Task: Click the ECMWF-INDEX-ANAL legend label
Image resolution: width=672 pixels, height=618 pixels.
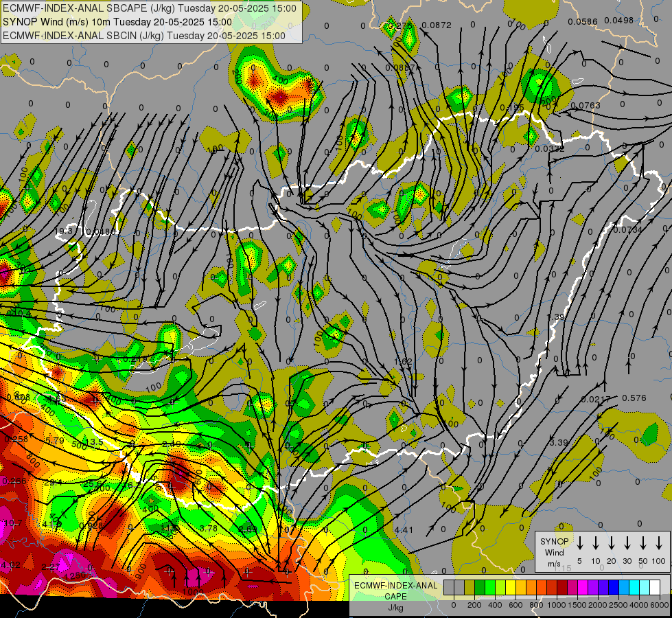Action: [x=395, y=586]
